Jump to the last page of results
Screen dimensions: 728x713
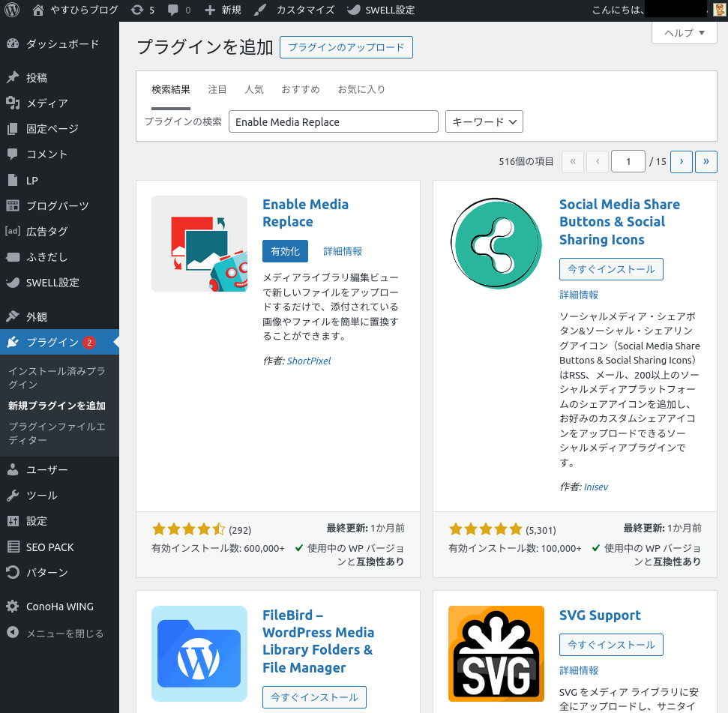coord(706,162)
